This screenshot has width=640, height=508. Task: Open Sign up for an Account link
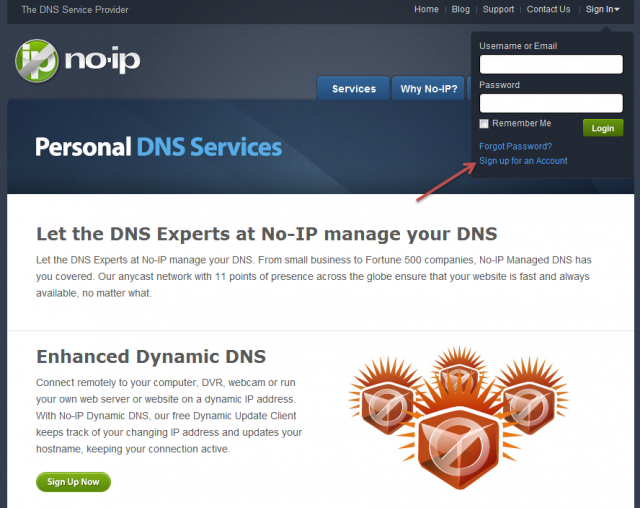(523, 161)
